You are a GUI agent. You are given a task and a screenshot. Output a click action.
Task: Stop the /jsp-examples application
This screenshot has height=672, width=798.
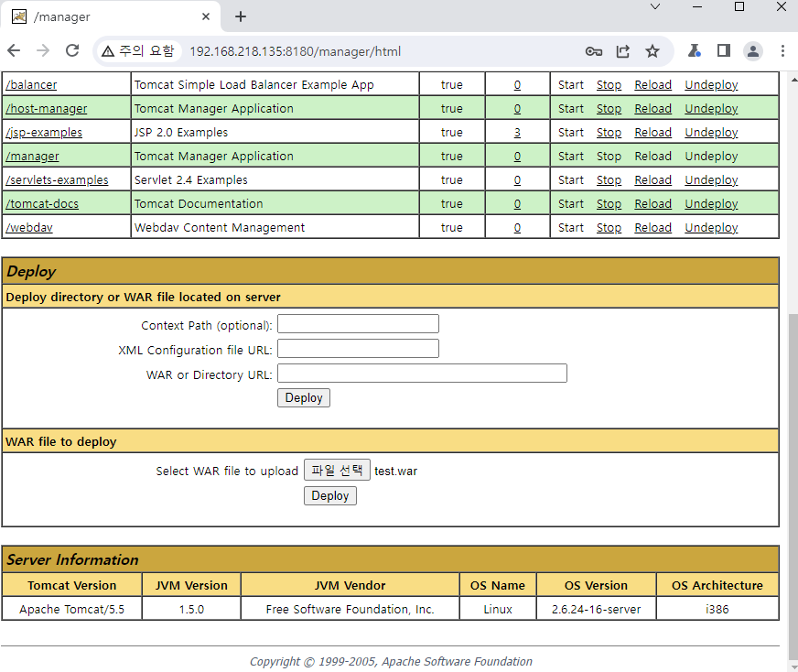coord(609,133)
